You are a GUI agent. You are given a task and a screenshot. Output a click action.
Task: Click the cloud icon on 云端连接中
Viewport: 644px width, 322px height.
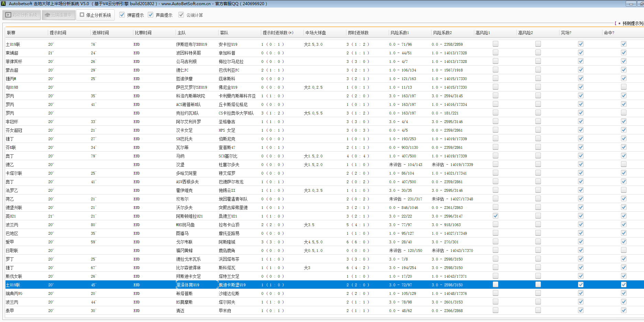47,15
